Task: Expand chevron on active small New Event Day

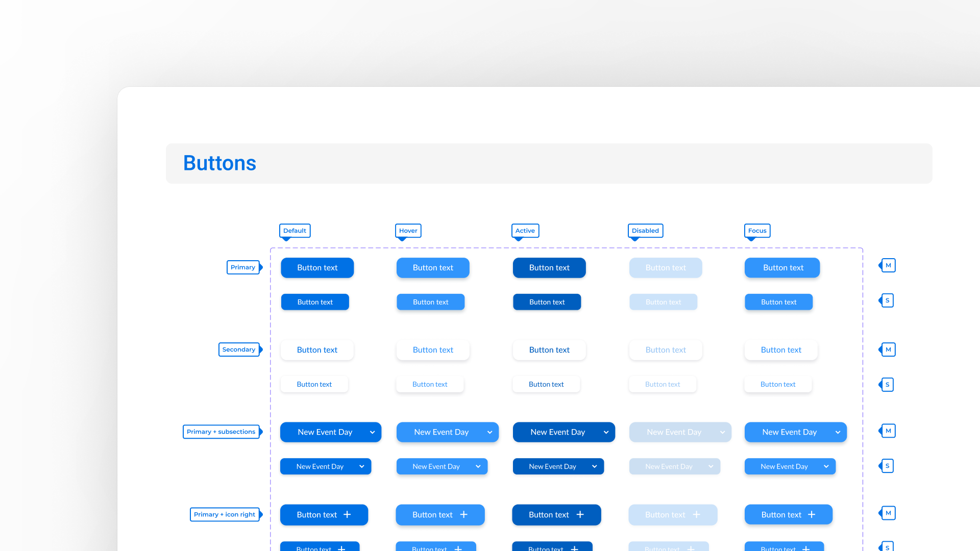Action: [x=594, y=467]
